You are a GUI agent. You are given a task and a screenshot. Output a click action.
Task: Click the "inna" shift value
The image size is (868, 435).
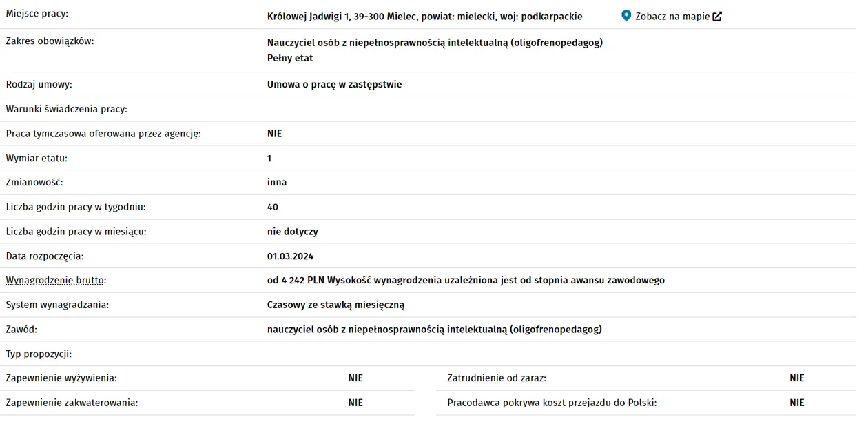pyautogui.click(x=277, y=183)
